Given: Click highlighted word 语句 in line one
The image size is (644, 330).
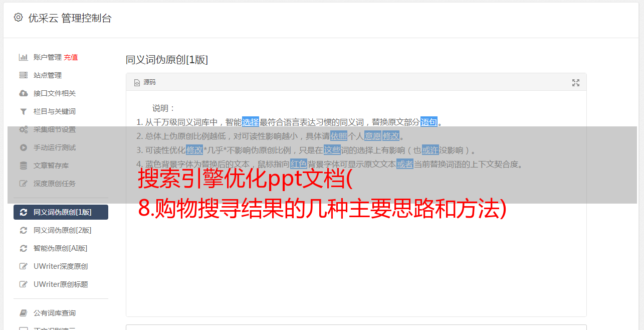Looking at the screenshot, I should 429,122.
